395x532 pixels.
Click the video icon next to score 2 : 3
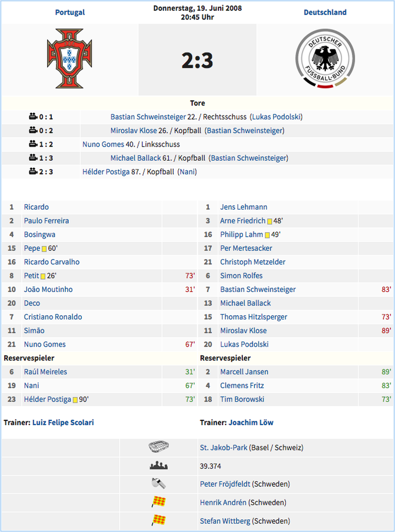(x=33, y=171)
